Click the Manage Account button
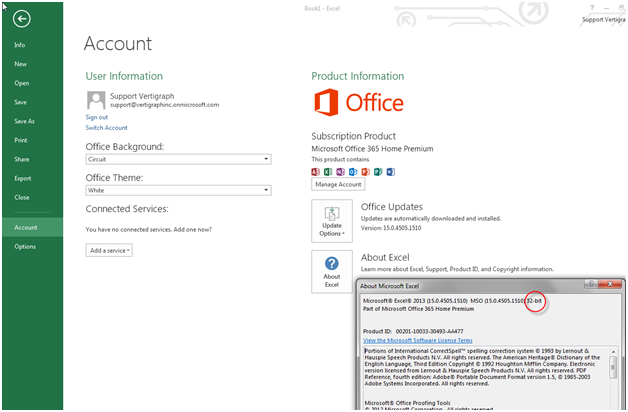 [x=338, y=184]
